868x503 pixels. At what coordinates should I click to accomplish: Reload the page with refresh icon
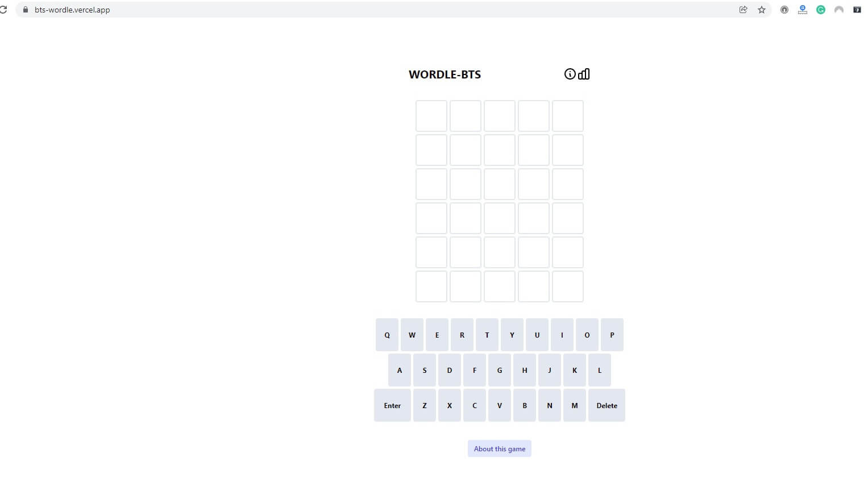pyautogui.click(x=3, y=10)
